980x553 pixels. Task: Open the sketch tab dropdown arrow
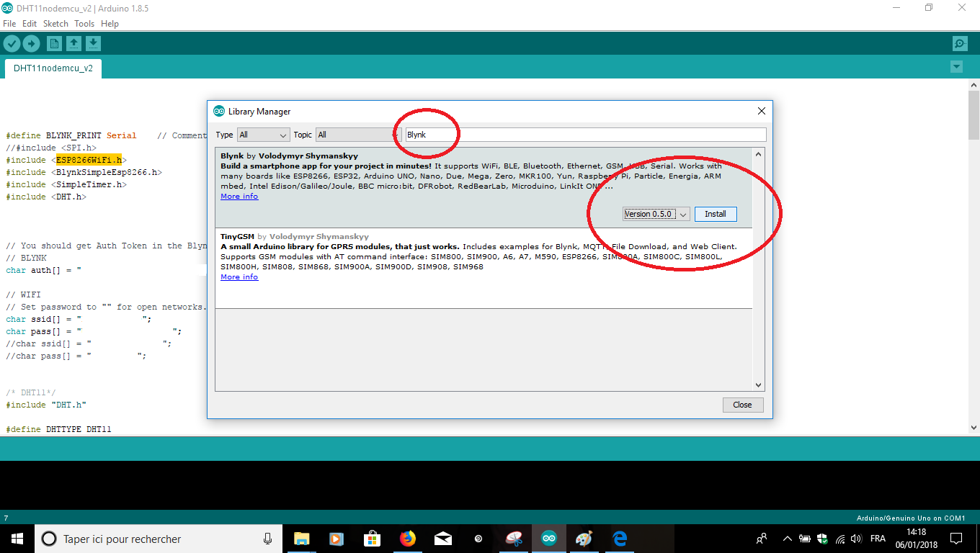pos(956,67)
